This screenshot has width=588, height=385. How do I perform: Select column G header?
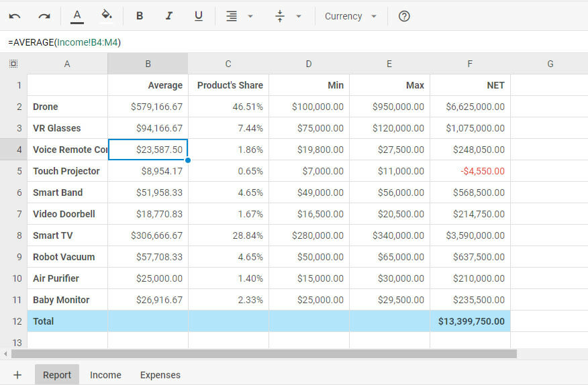(549, 64)
